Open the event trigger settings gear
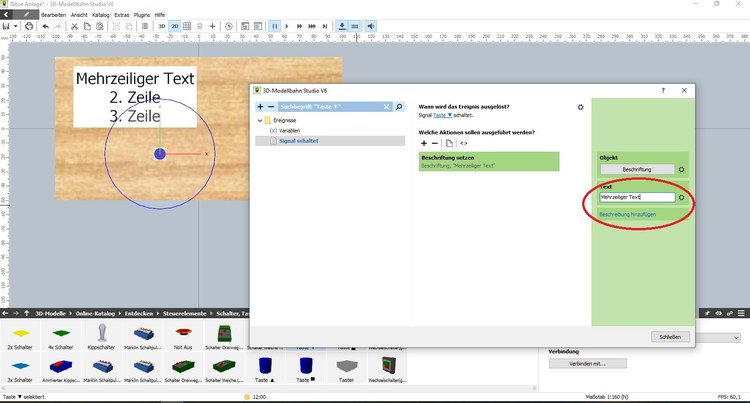This screenshot has width=750, height=403. tap(580, 107)
